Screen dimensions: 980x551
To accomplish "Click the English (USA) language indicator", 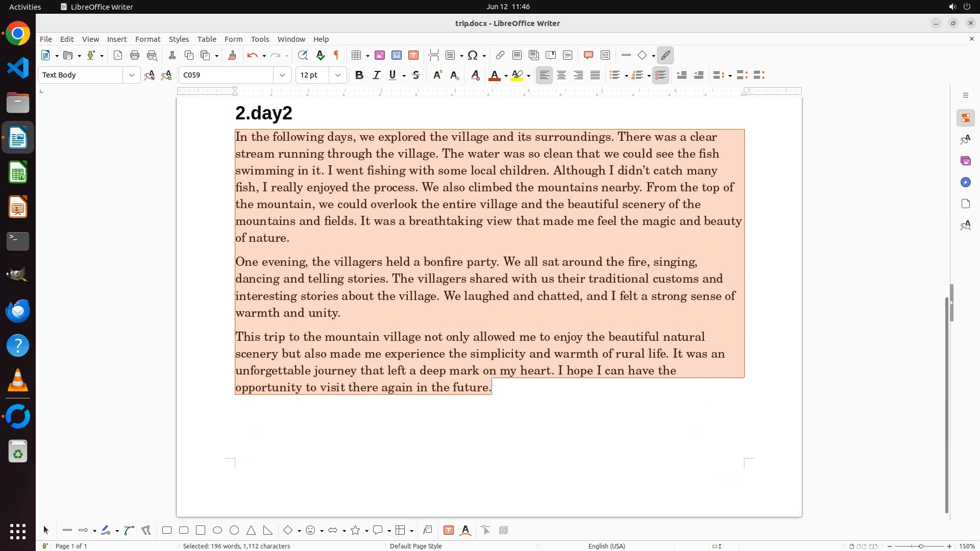I will tap(606, 546).
